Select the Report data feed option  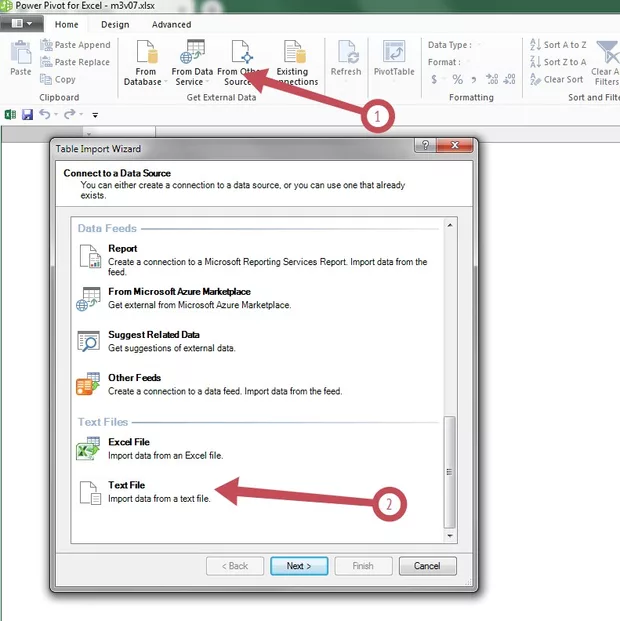tap(254, 259)
